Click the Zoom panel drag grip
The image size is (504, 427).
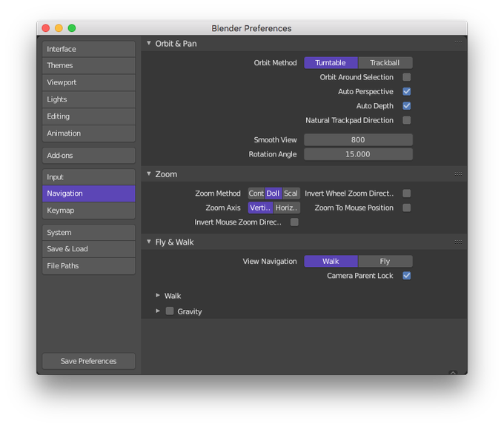[x=458, y=174]
